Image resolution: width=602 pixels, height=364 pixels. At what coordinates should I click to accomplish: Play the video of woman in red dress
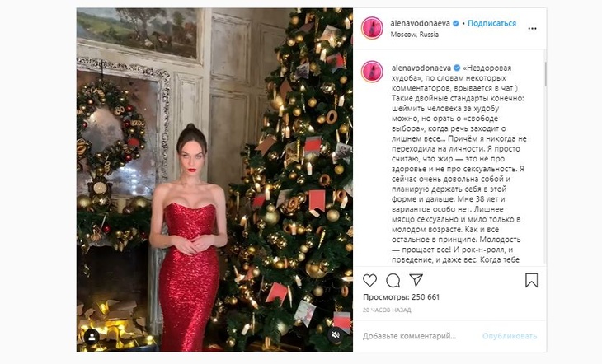coord(214,180)
